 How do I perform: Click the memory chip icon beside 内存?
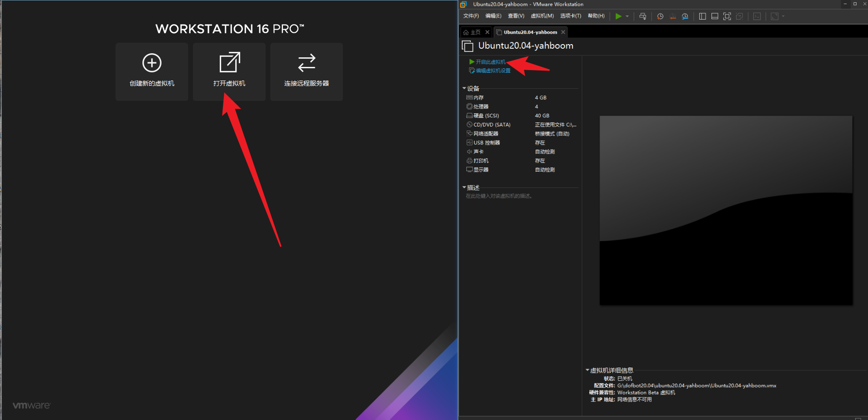469,97
